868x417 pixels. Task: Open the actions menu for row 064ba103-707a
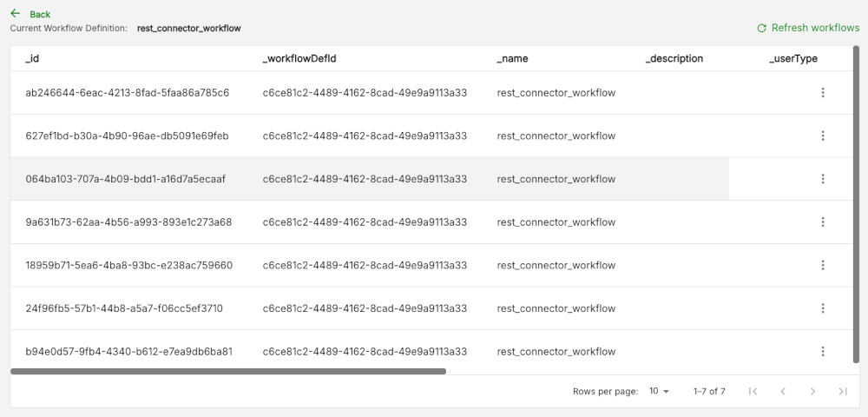click(823, 179)
